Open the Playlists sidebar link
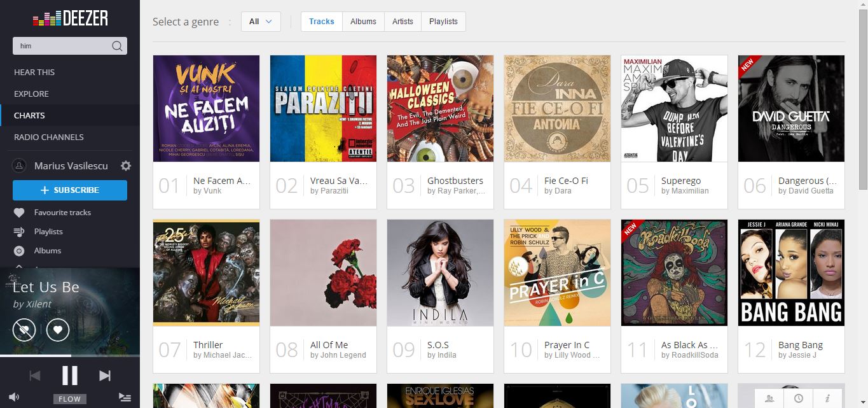Image resolution: width=868 pixels, height=408 pixels. click(x=48, y=232)
